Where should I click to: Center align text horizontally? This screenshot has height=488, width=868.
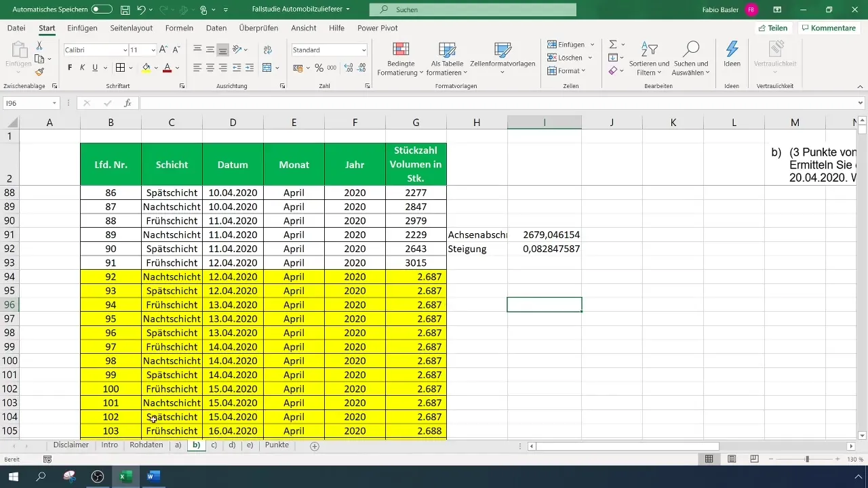click(210, 68)
